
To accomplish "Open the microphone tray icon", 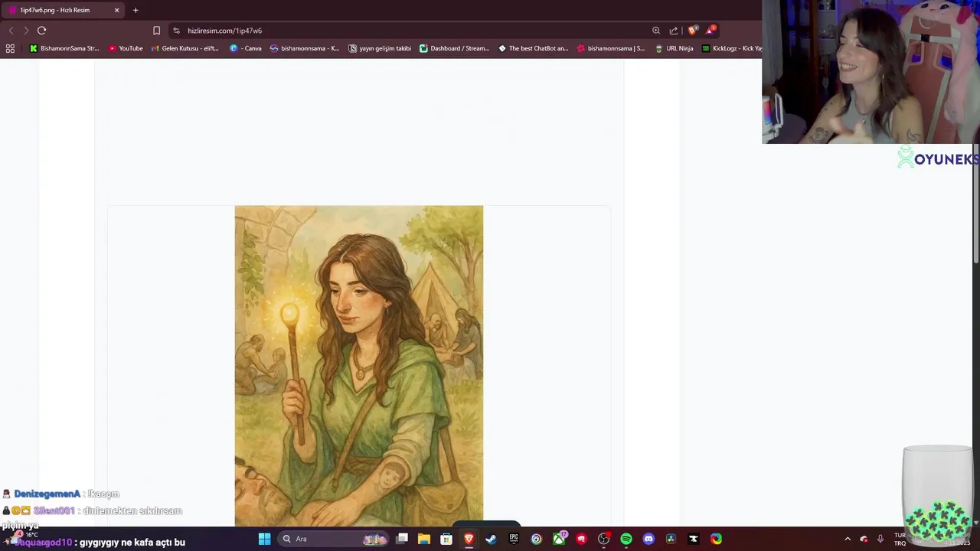I will pyautogui.click(x=880, y=539).
